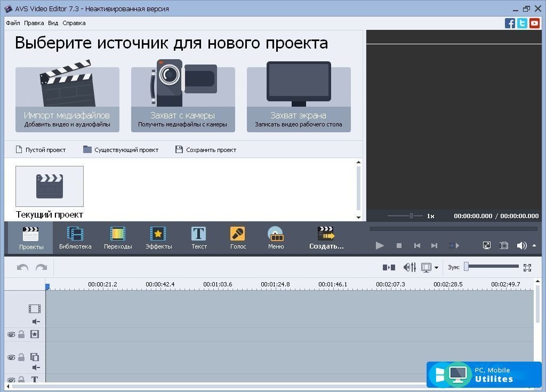Open the audio mixer icon above timeline
546x392 pixels.
(409, 267)
